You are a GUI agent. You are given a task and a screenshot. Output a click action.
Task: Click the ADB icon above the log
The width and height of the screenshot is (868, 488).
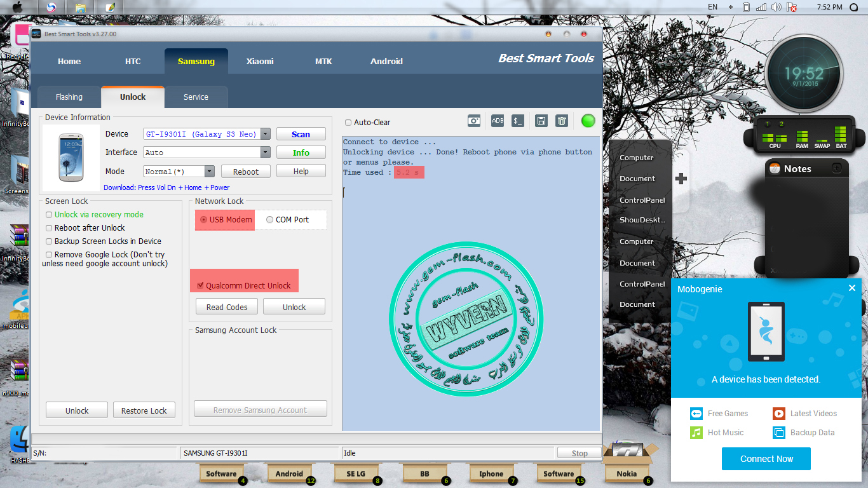(x=498, y=121)
